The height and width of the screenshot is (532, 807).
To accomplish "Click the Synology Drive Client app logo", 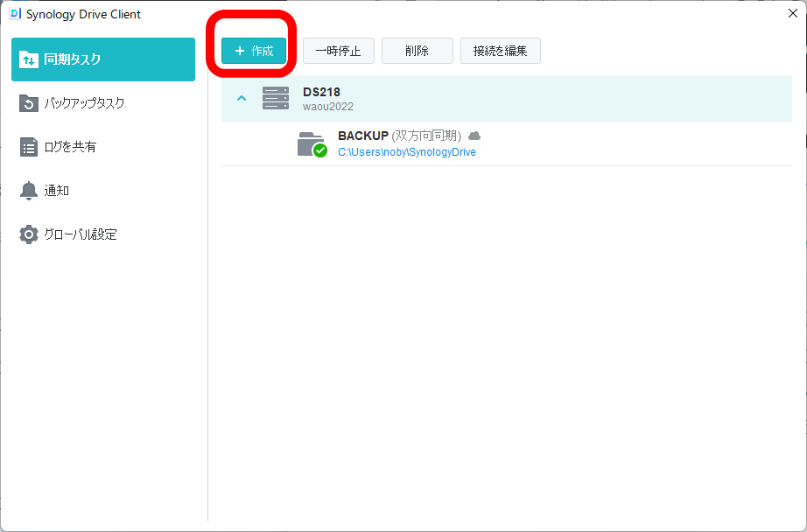I will (x=15, y=14).
